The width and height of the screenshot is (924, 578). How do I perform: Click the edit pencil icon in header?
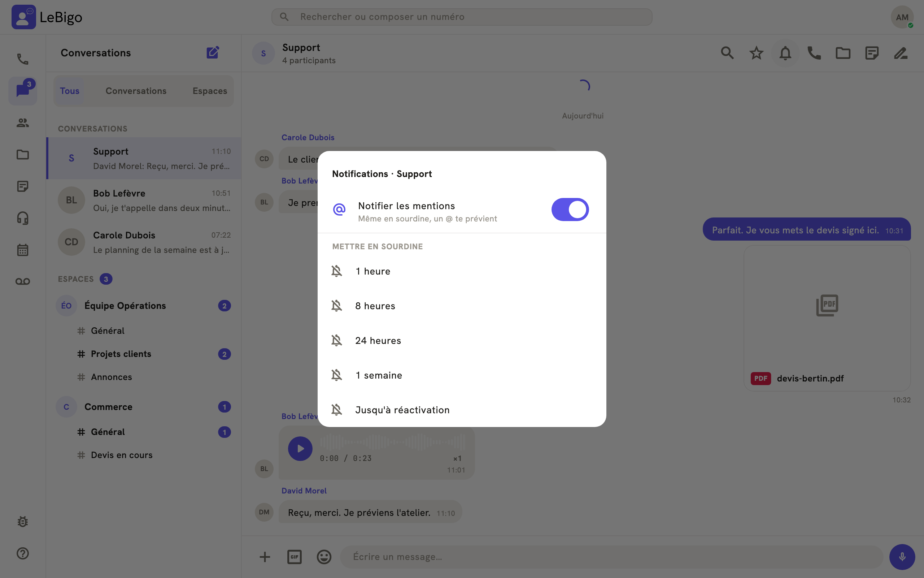(x=901, y=53)
